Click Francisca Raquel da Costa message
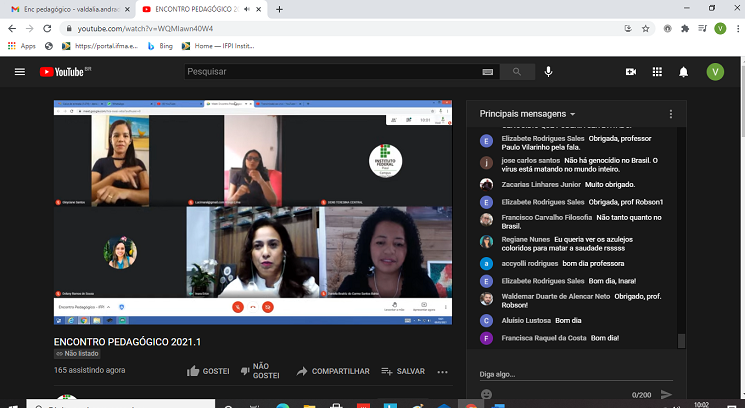This screenshot has width=745, height=408. (575, 338)
